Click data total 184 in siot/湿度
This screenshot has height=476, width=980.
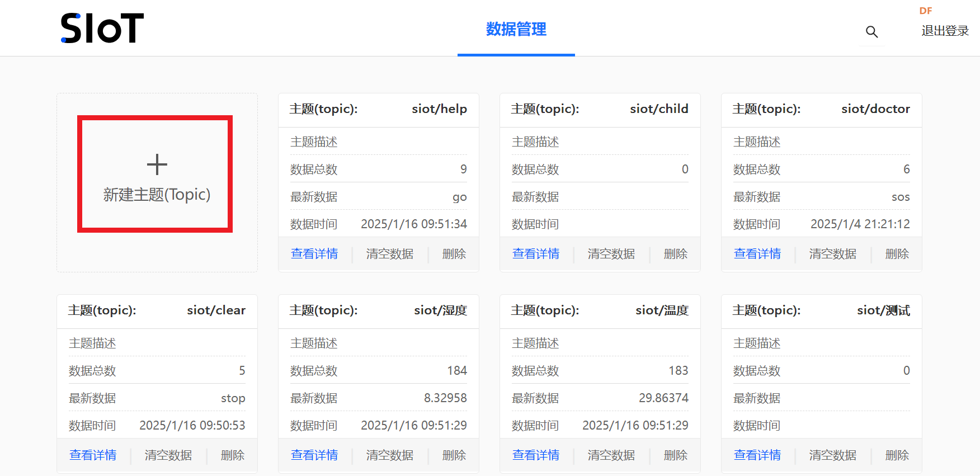457,371
